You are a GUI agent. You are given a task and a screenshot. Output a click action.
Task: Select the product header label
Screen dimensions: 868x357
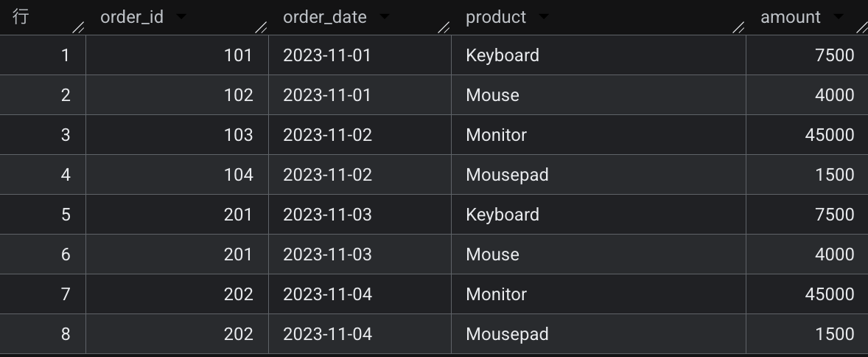(495, 17)
